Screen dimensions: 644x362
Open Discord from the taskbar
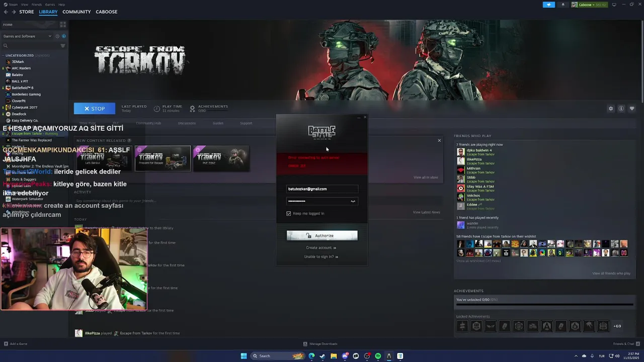pyautogui.click(x=345, y=356)
